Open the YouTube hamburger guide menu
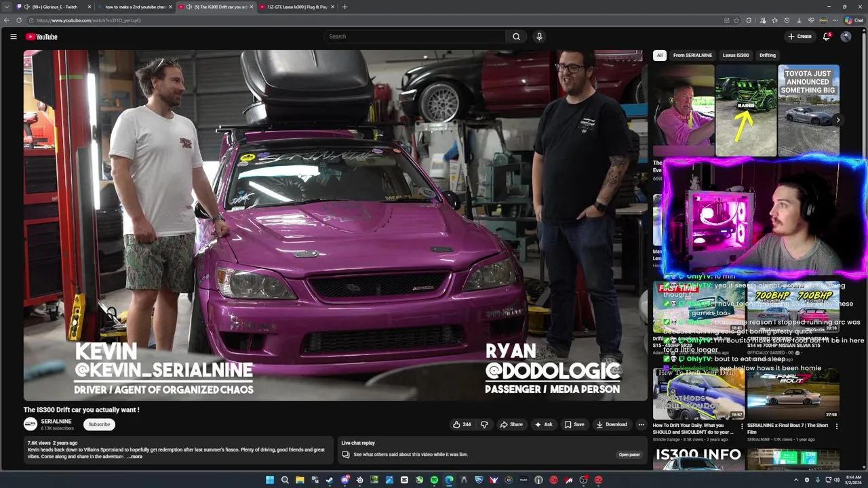The image size is (868, 488). (13, 37)
